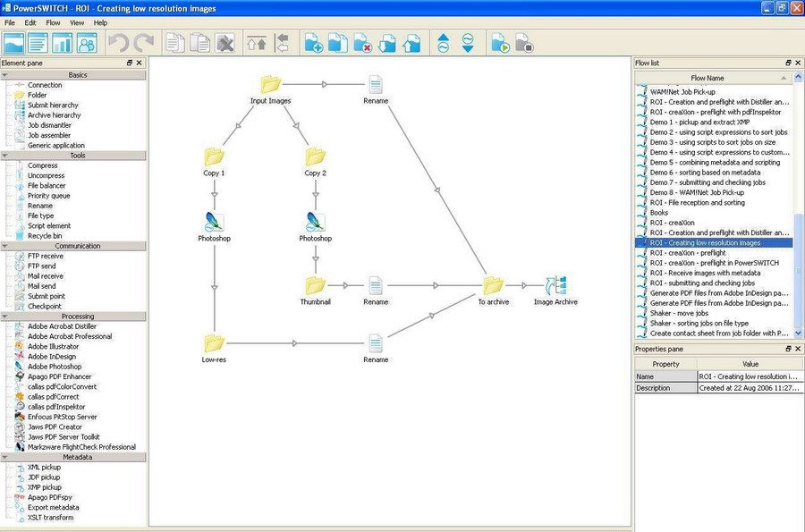
Task: Collapse the Metadata section header
Action: (77, 457)
